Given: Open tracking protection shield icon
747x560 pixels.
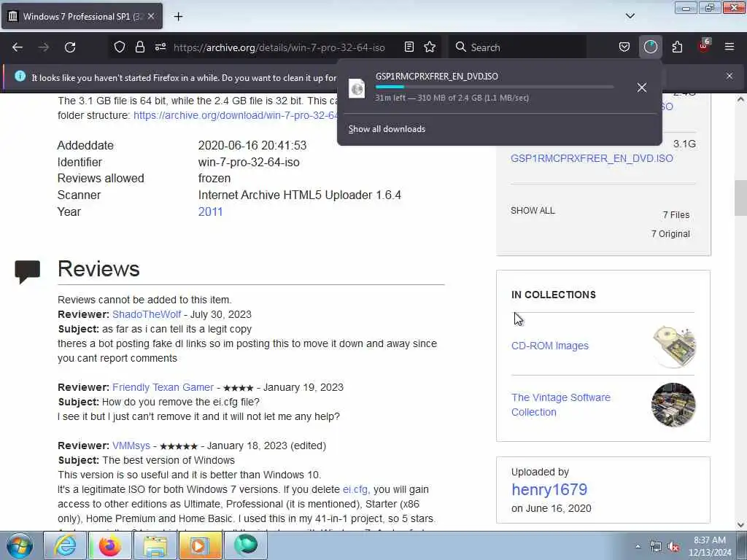Looking at the screenshot, I should pyautogui.click(x=120, y=47).
